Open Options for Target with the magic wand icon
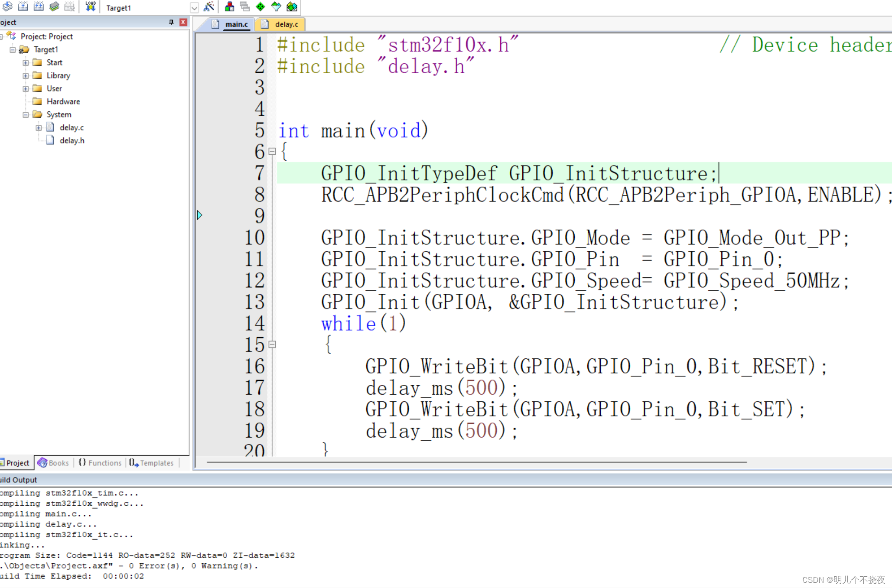892x588 pixels. [x=209, y=6]
